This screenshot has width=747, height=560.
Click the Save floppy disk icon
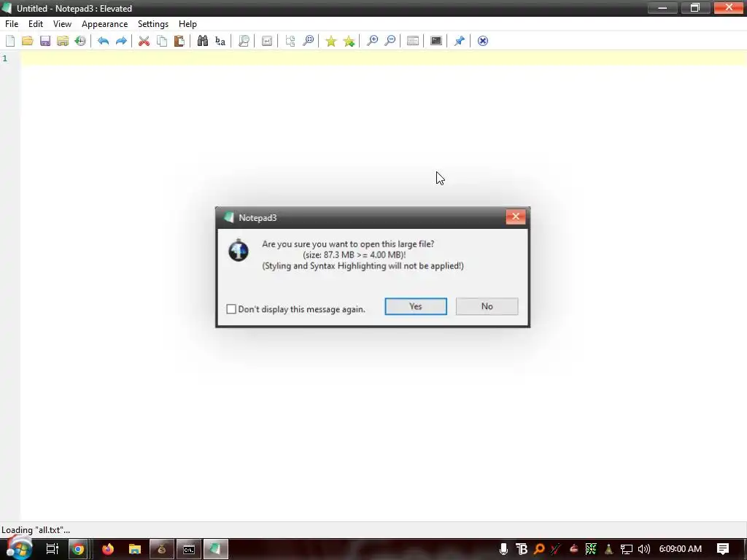point(45,41)
